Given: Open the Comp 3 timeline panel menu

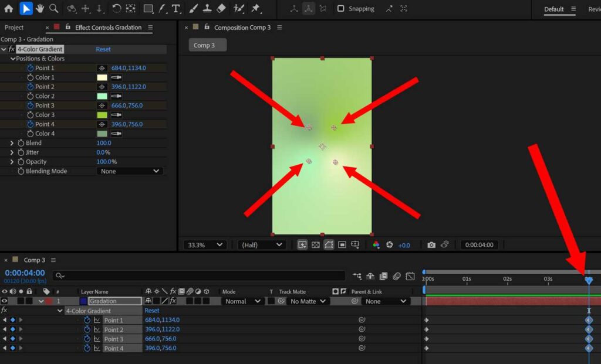Looking at the screenshot, I should pos(53,260).
